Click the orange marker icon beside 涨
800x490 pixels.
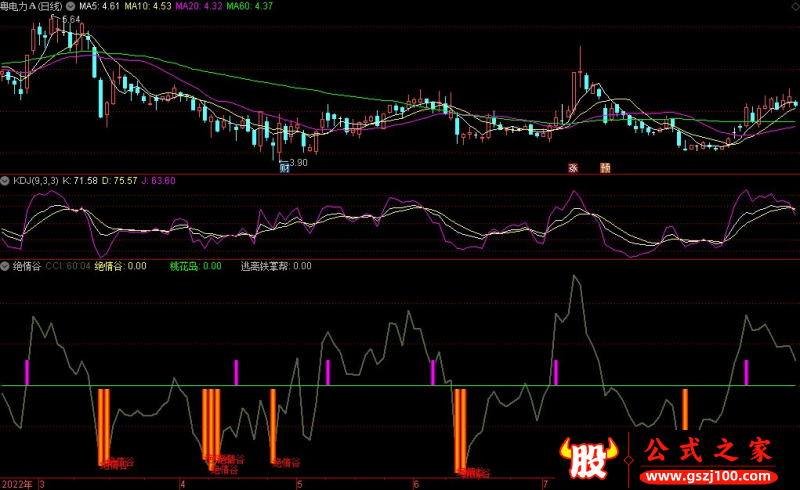point(604,168)
